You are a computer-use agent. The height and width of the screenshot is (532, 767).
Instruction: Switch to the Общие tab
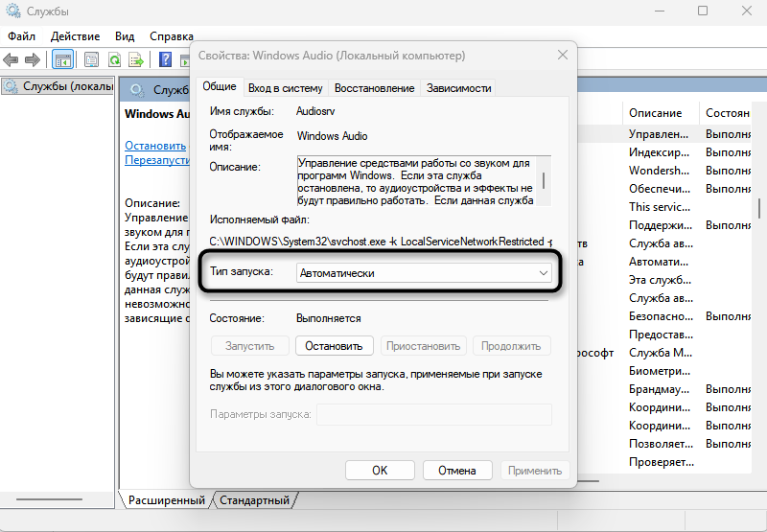click(x=220, y=86)
